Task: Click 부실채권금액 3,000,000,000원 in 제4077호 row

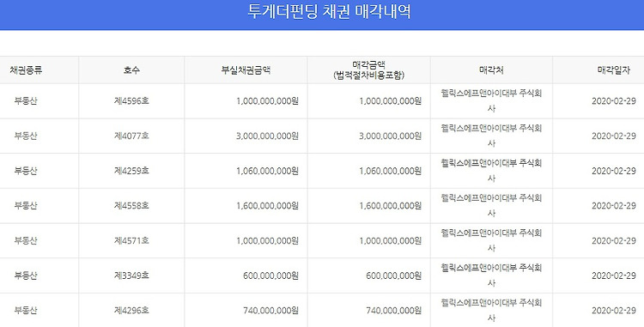Action: pyautogui.click(x=267, y=136)
